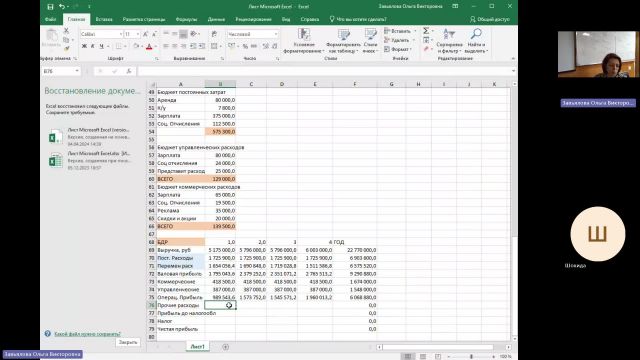Open the AutoSum function
Image resolution: width=640 pixels, height=360 pixels.
pos(426,31)
